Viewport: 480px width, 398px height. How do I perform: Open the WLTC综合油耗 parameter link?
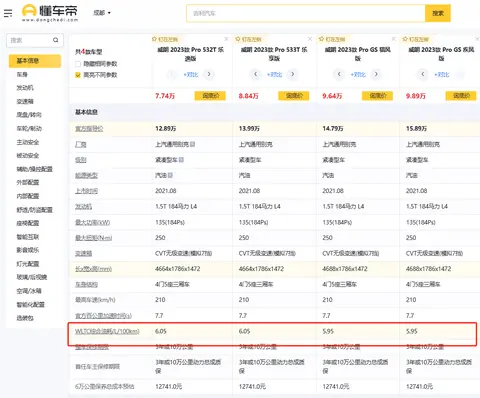(x=107, y=331)
